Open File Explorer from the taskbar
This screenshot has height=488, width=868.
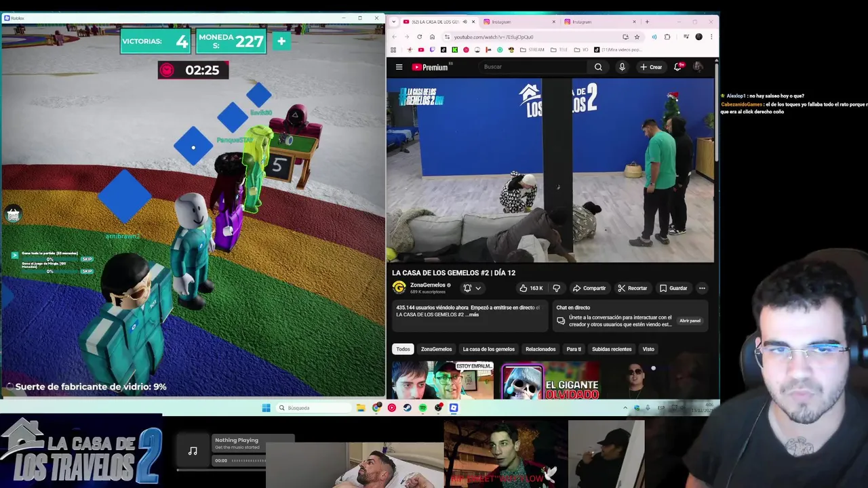click(361, 408)
